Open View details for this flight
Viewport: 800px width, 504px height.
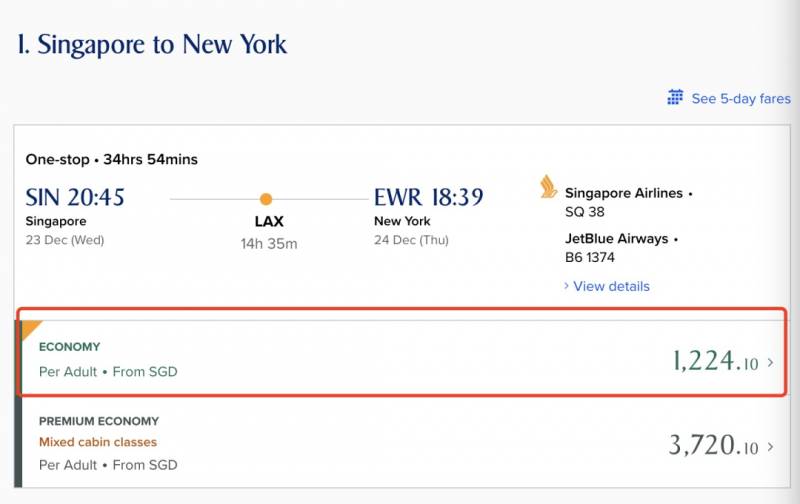tap(611, 286)
